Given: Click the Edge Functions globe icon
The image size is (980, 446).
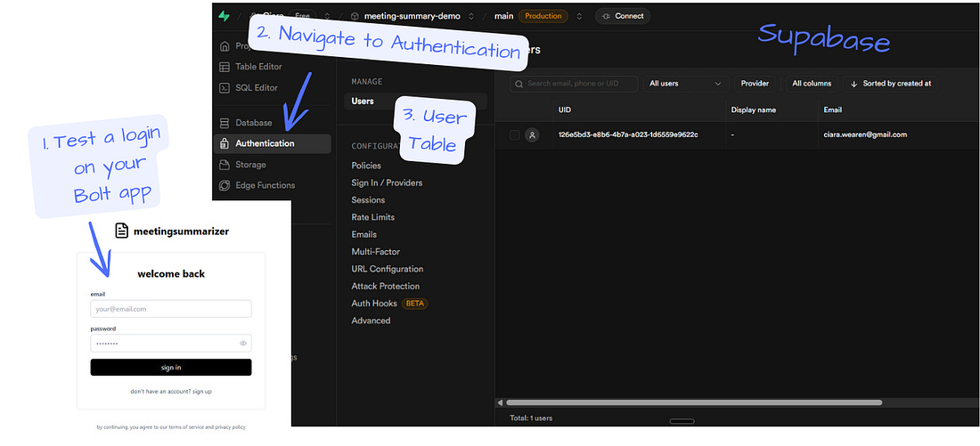Looking at the screenshot, I should 225,185.
